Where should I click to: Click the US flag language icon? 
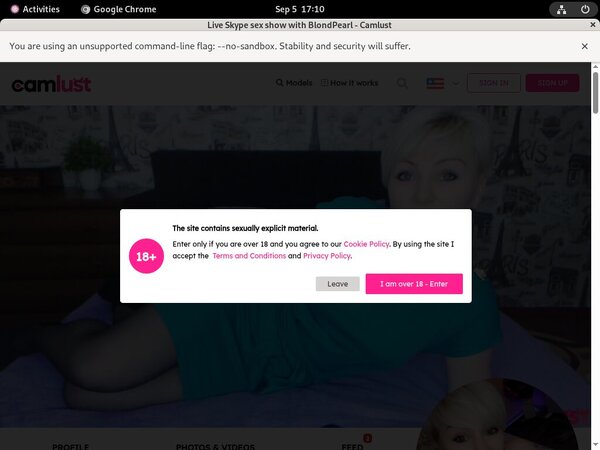(x=435, y=83)
